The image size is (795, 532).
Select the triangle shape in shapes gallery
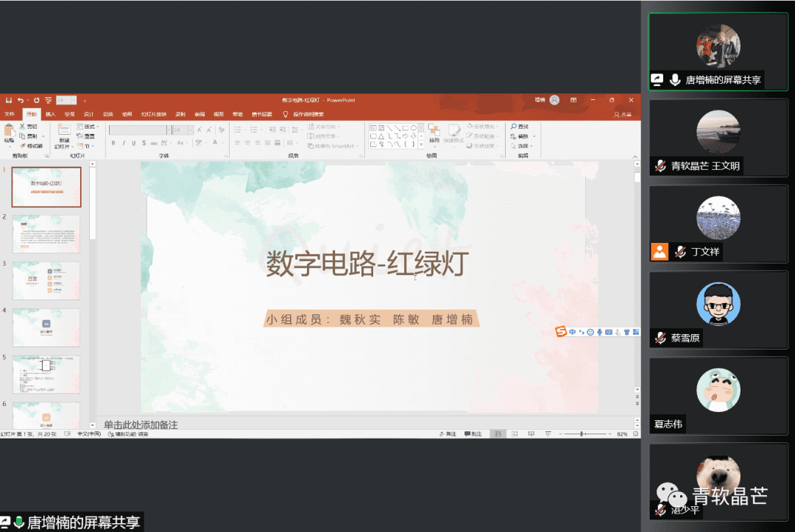tap(381, 136)
